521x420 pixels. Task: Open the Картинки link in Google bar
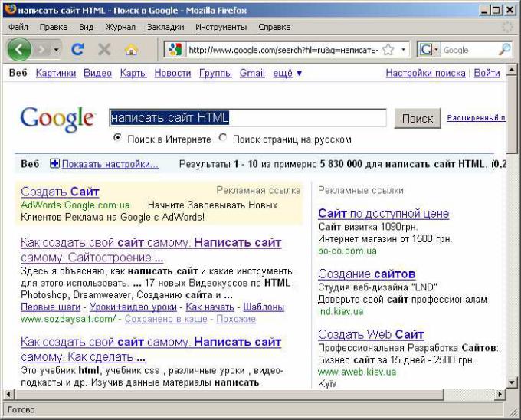point(56,73)
